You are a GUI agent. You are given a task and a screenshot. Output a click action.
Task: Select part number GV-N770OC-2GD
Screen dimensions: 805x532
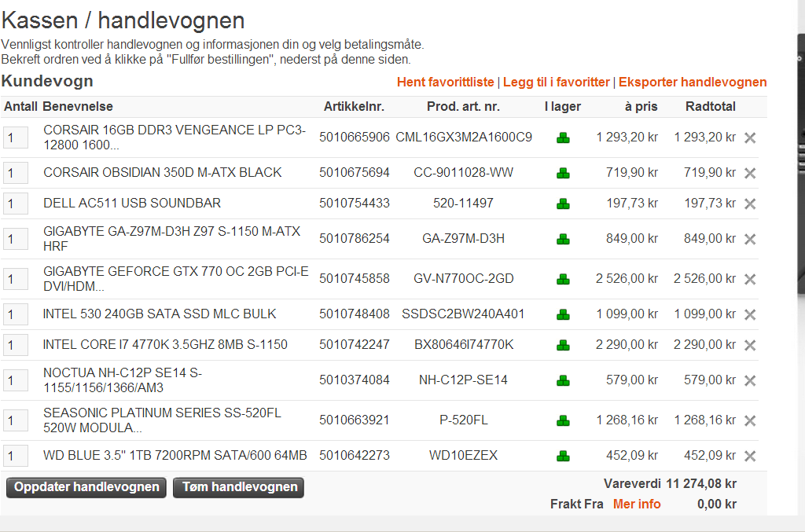pos(464,278)
